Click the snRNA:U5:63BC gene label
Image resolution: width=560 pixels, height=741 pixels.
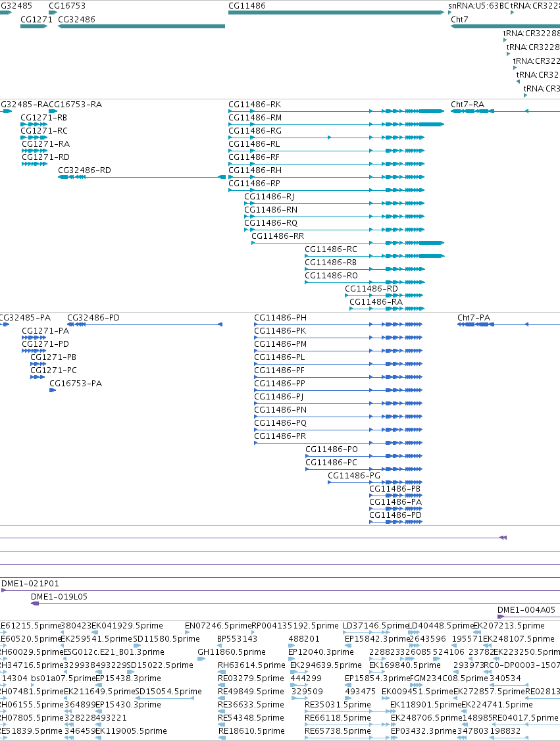pyautogui.click(x=478, y=6)
